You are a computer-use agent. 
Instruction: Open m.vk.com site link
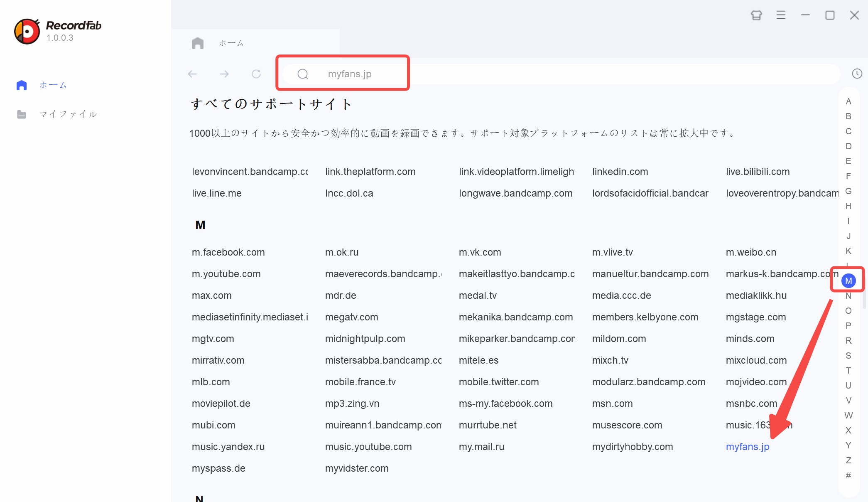coord(480,252)
